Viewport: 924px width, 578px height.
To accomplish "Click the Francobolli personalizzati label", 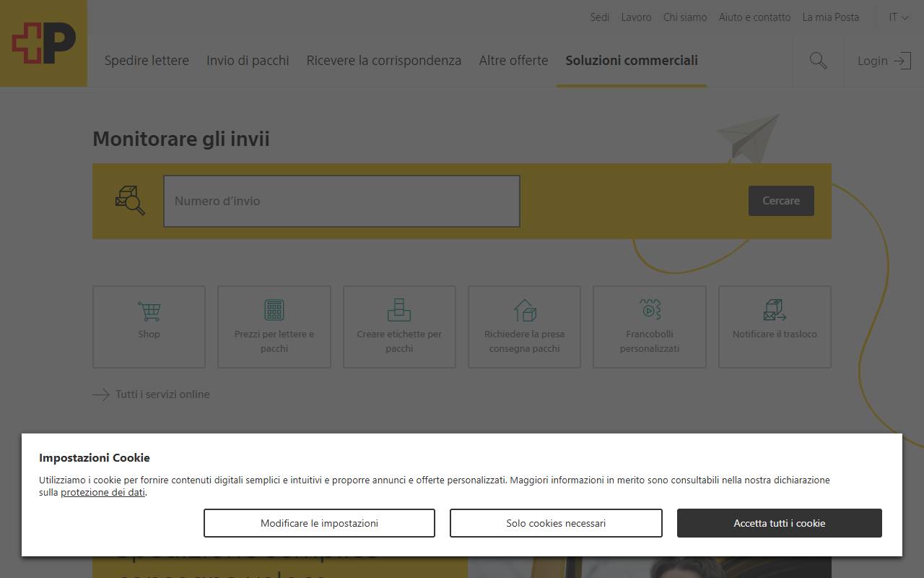I will pos(650,341).
